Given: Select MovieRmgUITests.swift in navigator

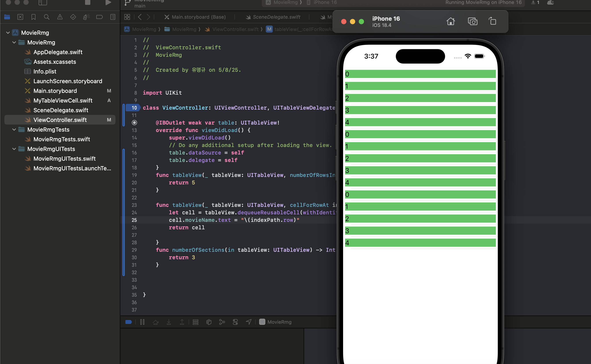Looking at the screenshot, I should tap(65, 158).
